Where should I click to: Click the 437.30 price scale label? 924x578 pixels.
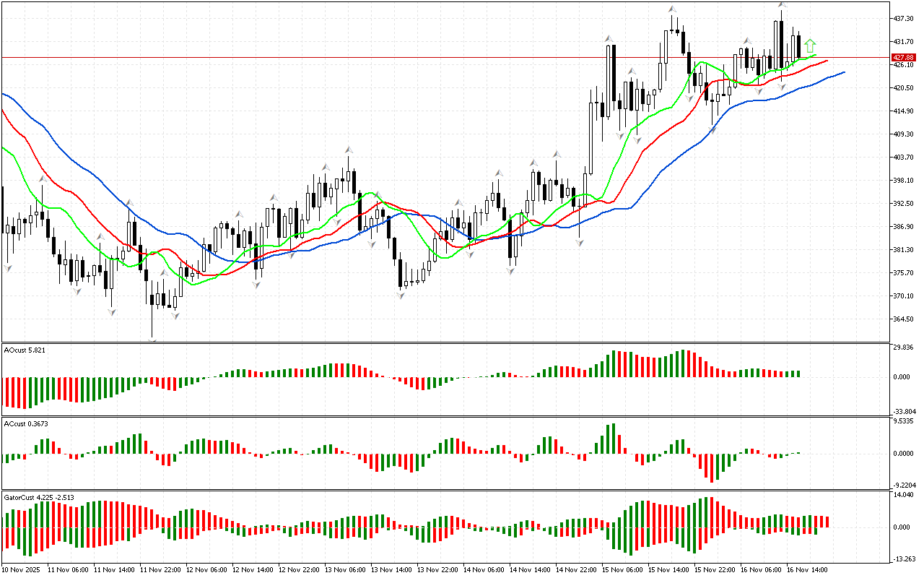[x=904, y=18]
